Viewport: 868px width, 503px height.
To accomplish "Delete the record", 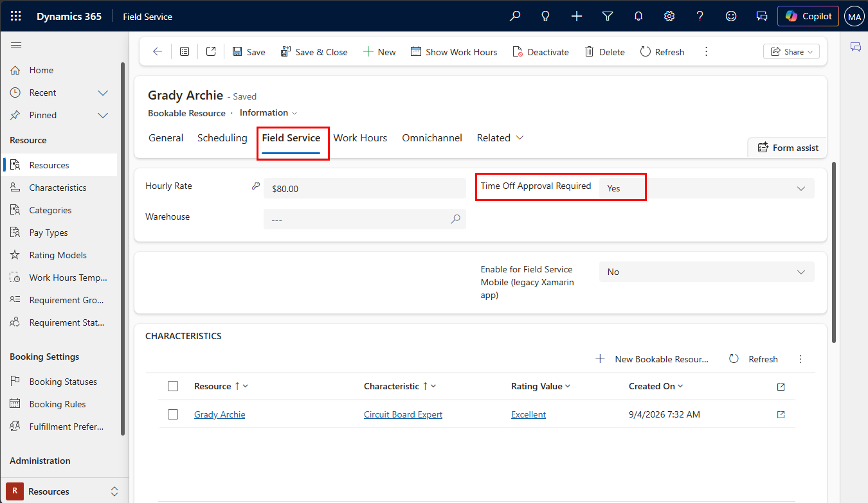I will coord(604,52).
